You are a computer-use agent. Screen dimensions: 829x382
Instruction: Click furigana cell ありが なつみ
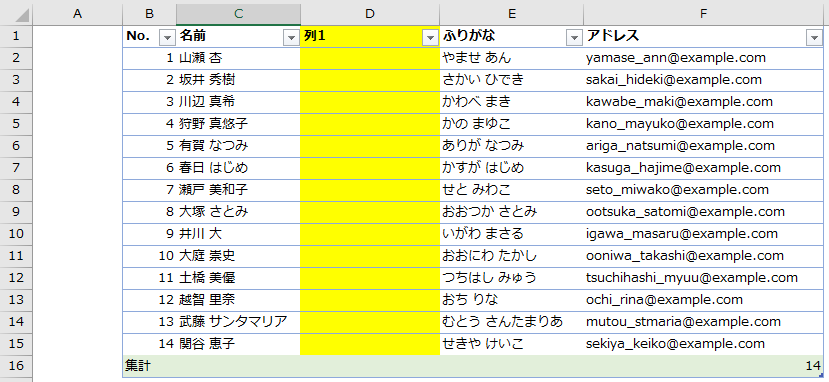(511, 146)
